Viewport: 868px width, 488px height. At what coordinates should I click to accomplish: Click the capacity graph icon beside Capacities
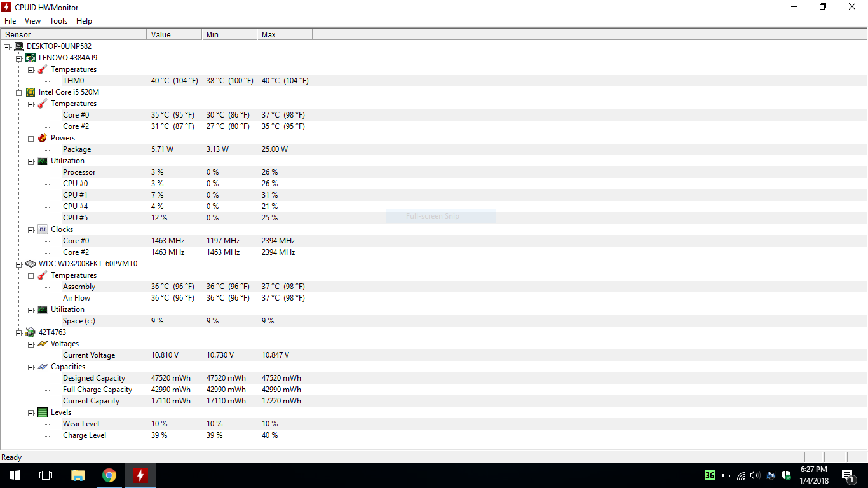coord(43,367)
